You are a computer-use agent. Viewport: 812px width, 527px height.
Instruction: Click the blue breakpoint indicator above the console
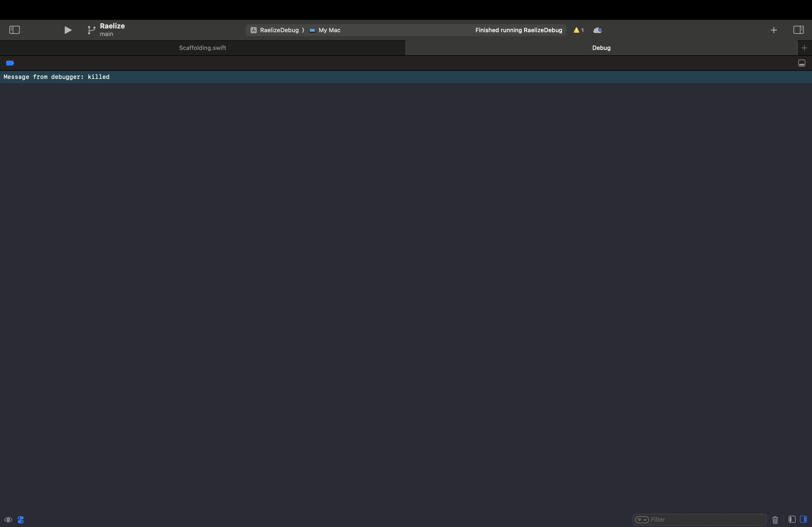tap(10, 63)
